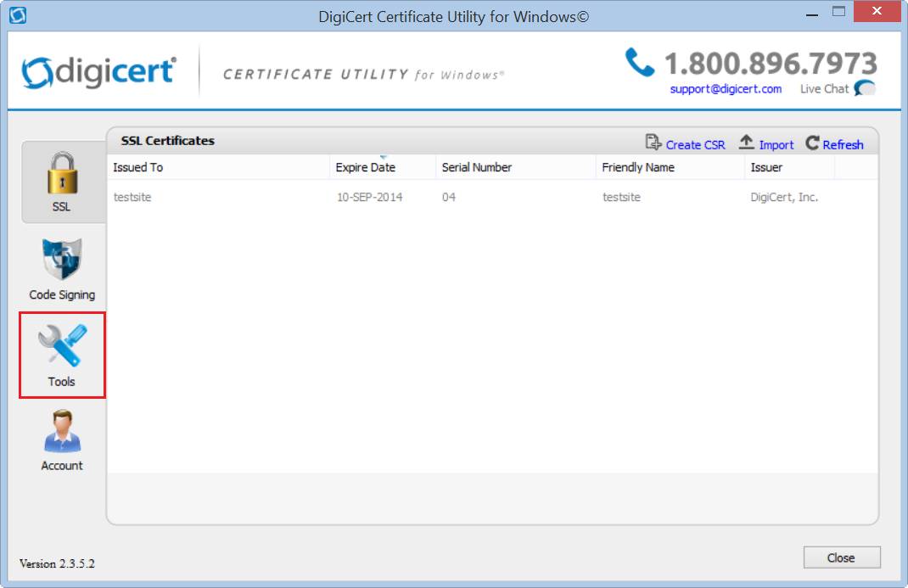Maximize the Certificate Utility window
This screenshot has height=588, width=908.
(x=839, y=12)
